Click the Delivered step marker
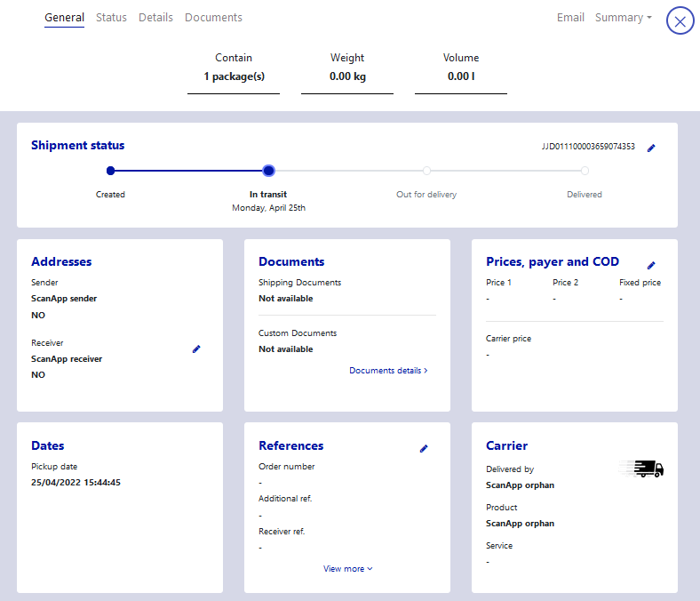Viewport: 700px width, 601px height. coord(585,171)
